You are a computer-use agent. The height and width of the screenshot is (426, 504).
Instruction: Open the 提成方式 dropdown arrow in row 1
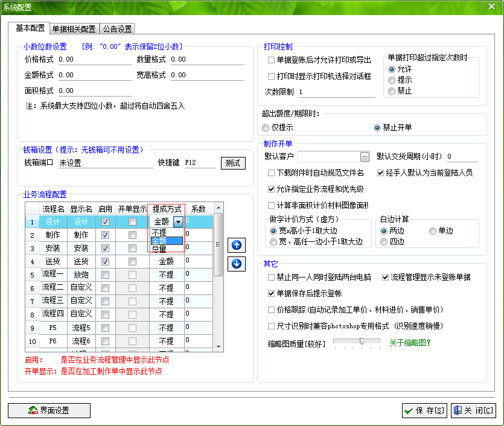coord(177,222)
